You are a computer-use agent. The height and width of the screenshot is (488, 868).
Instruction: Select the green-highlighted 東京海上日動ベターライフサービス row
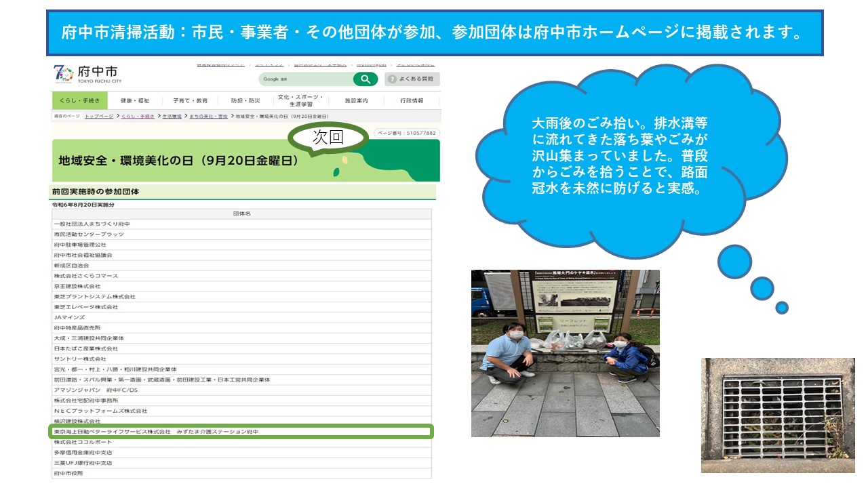click(241, 432)
